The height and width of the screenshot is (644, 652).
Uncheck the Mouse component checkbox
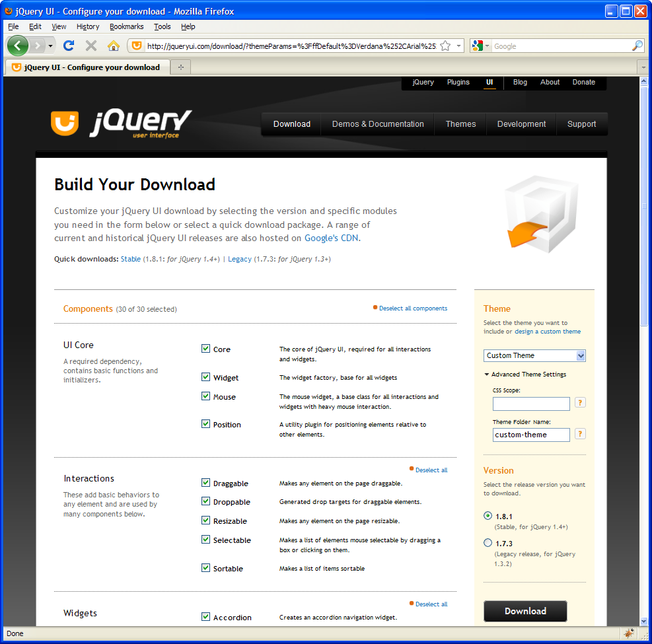point(205,396)
